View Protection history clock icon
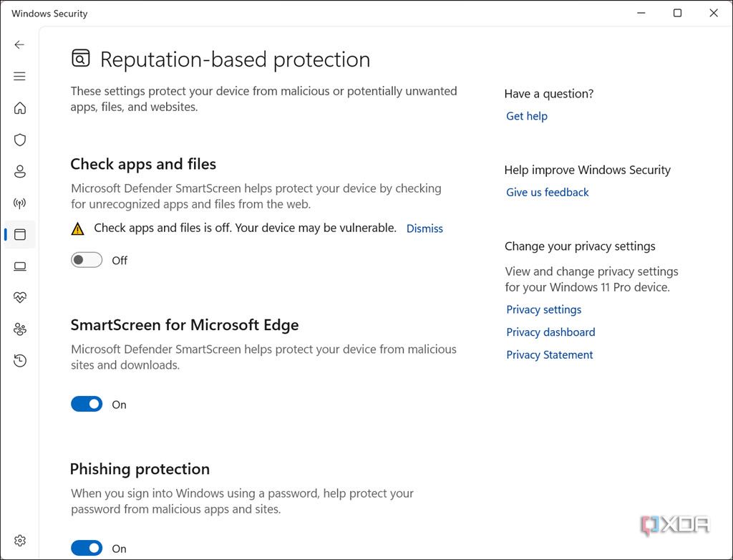The width and height of the screenshot is (733, 560). 19,360
